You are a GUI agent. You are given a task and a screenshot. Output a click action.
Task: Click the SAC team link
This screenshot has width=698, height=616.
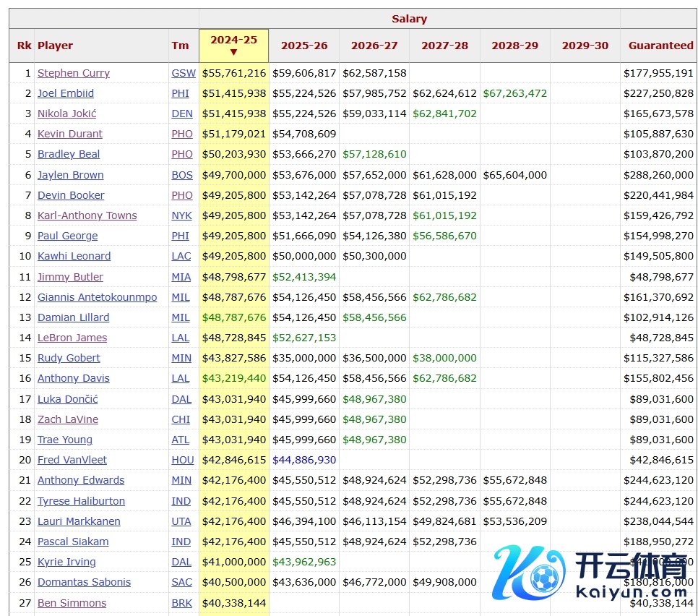(x=182, y=582)
